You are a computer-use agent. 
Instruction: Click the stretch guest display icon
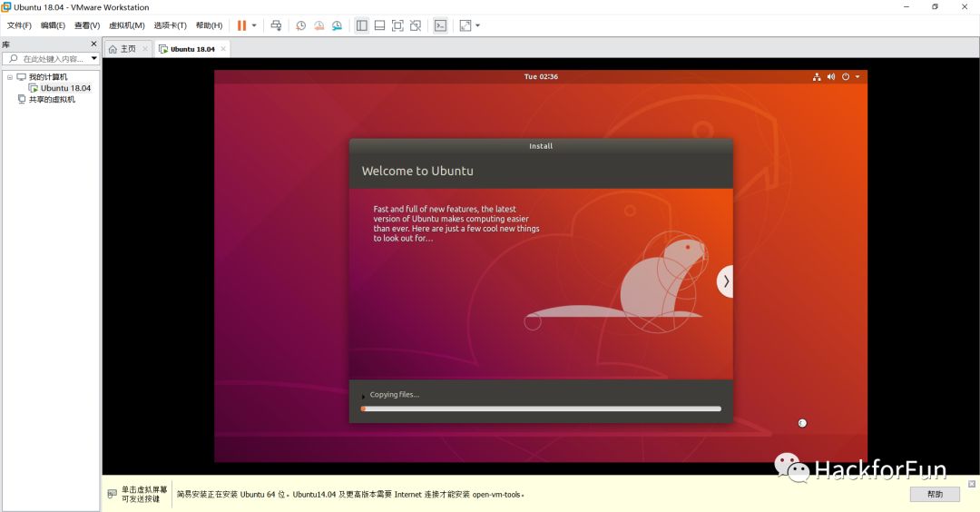point(465,25)
